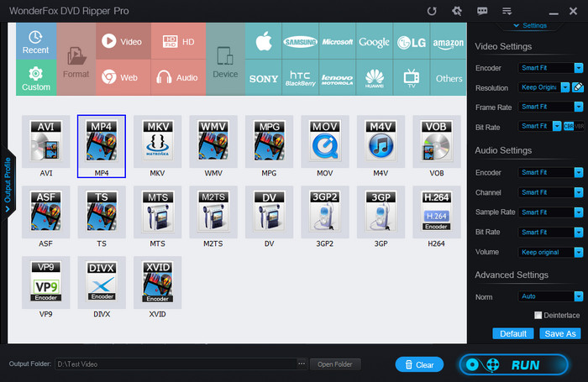Image resolution: width=588 pixels, height=382 pixels.
Task: Open Amazon device profiles
Action: (449, 41)
